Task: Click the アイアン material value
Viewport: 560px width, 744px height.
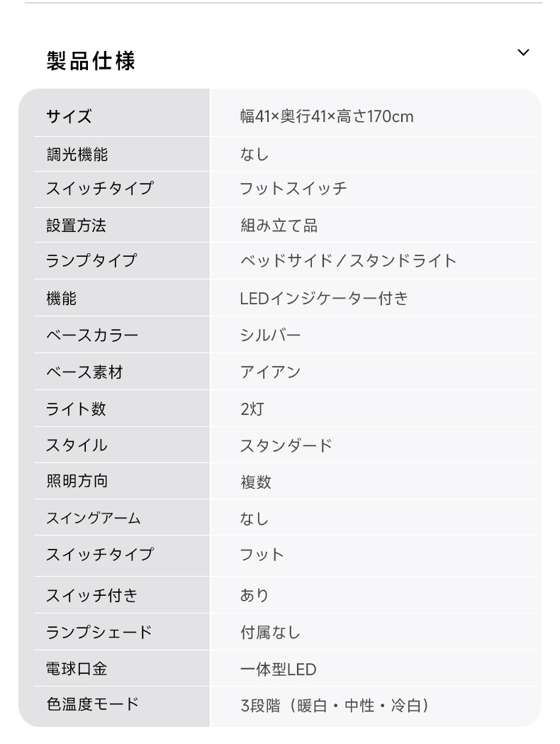Action: (271, 372)
